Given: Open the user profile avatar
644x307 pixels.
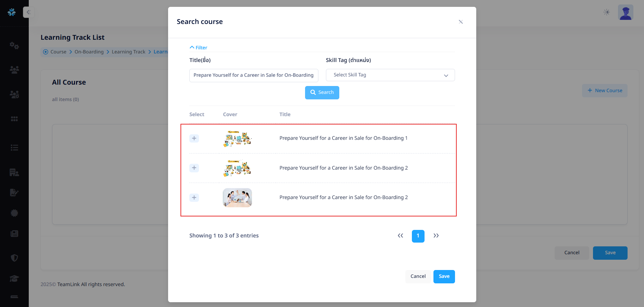Looking at the screenshot, I should [626, 12].
